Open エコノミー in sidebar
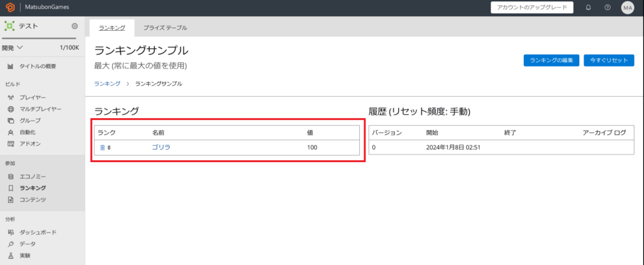644x265 pixels. pos(33,176)
